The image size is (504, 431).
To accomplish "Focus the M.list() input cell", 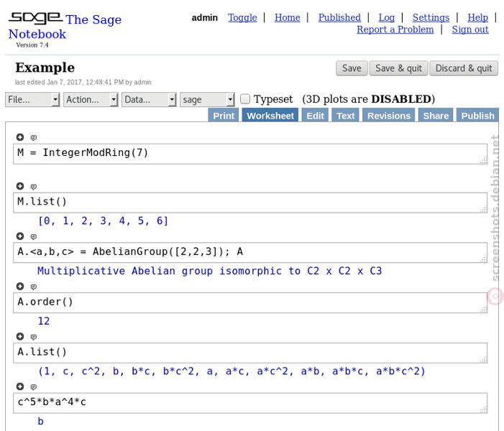I will (x=250, y=203).
